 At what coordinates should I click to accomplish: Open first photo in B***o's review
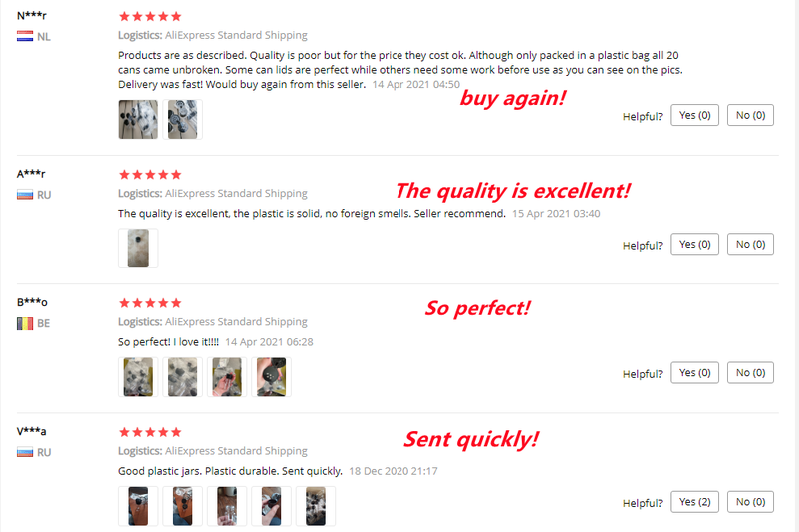tap(138, 377)
